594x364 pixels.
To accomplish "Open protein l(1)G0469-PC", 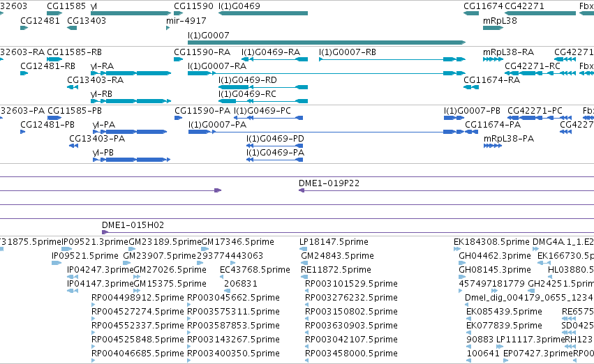I will point(262,110).
